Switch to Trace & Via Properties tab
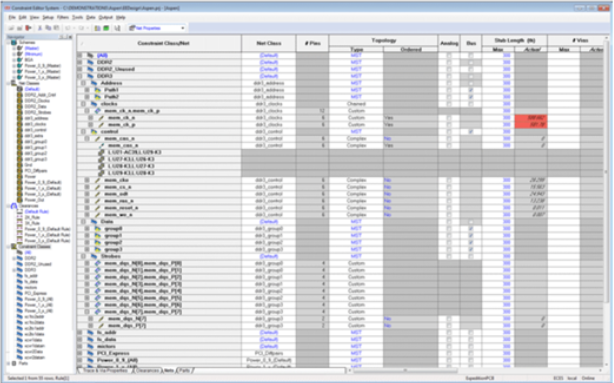This screenshot has width=614, height=383. point(105,370)
